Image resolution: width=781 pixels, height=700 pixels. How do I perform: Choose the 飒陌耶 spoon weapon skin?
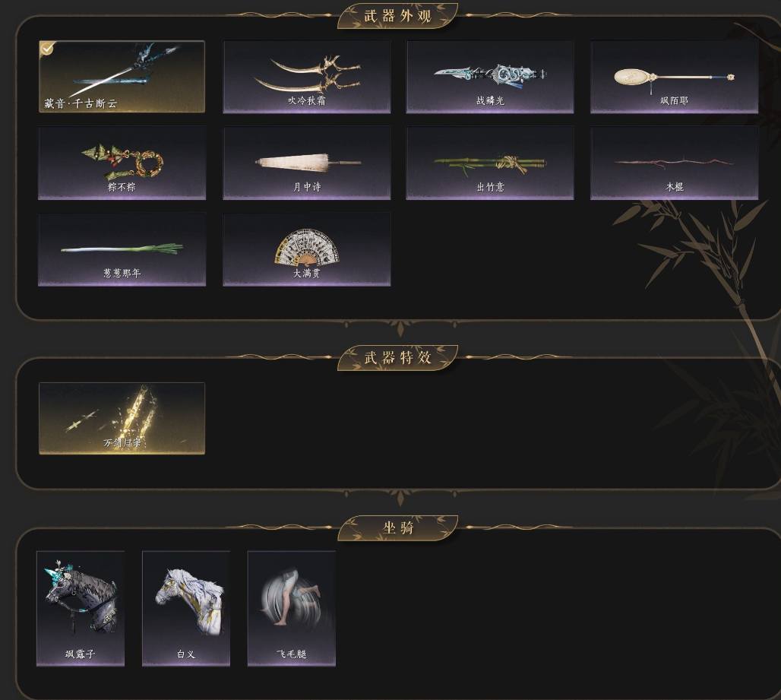(675, 77)
